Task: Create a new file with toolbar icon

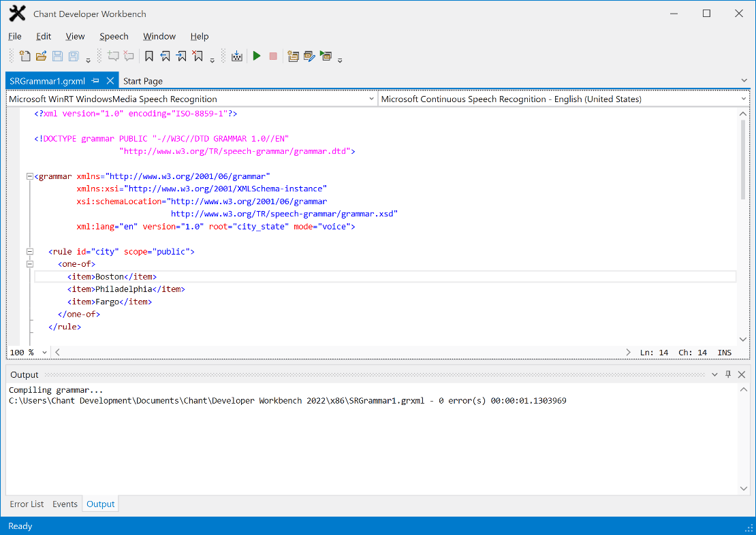Action: (25, 56)
